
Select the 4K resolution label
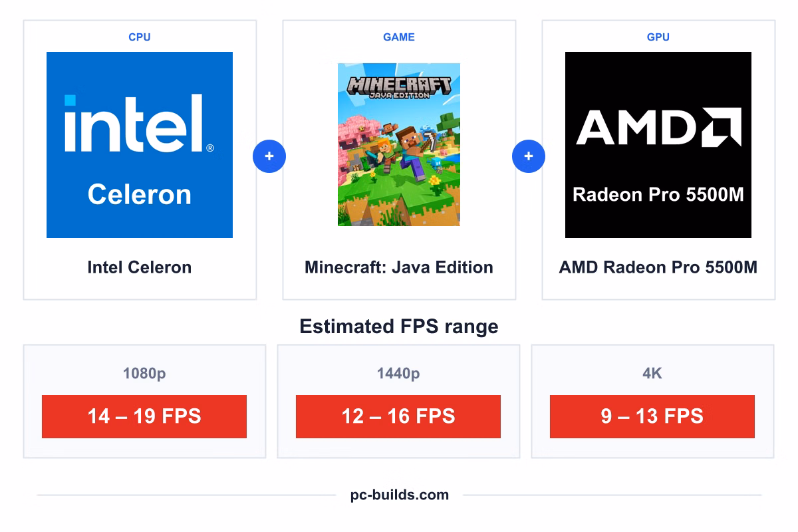(652, 374)
